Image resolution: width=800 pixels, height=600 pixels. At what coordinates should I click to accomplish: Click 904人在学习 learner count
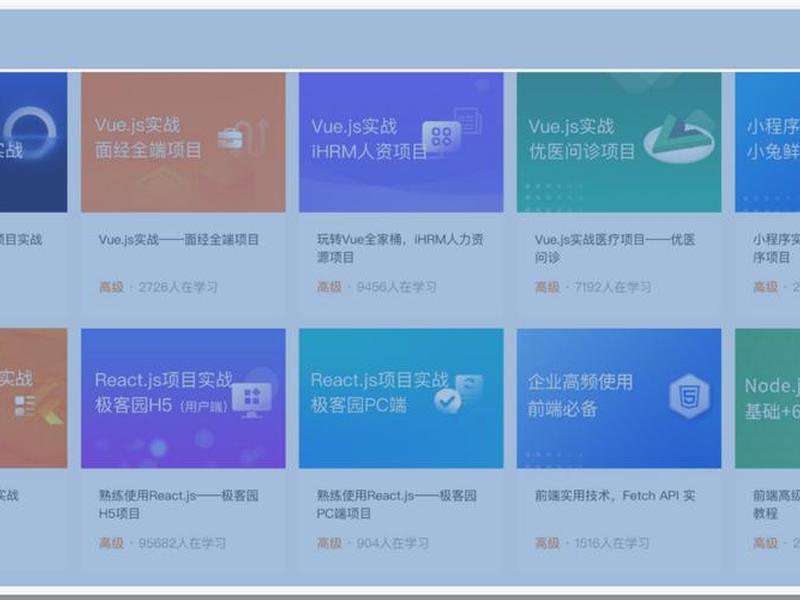coord(392,543)
